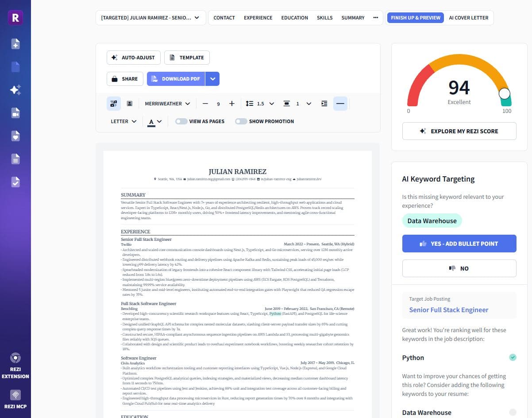Click the Data Warehouse keyword chip
532x418 pixels.
(432, 221)
